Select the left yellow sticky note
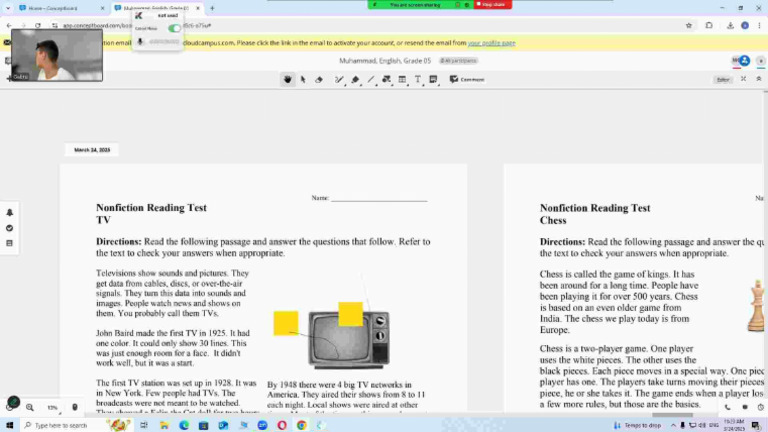Image resolution: width=768 pixels, height=432 pixels. 286,323
